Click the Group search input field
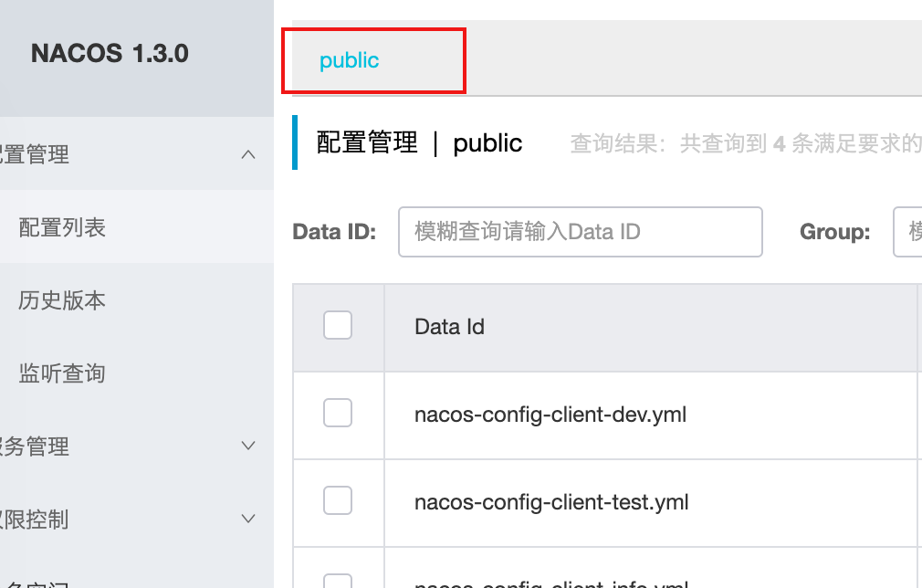The image size is (922, 588). tap(907, 232)
